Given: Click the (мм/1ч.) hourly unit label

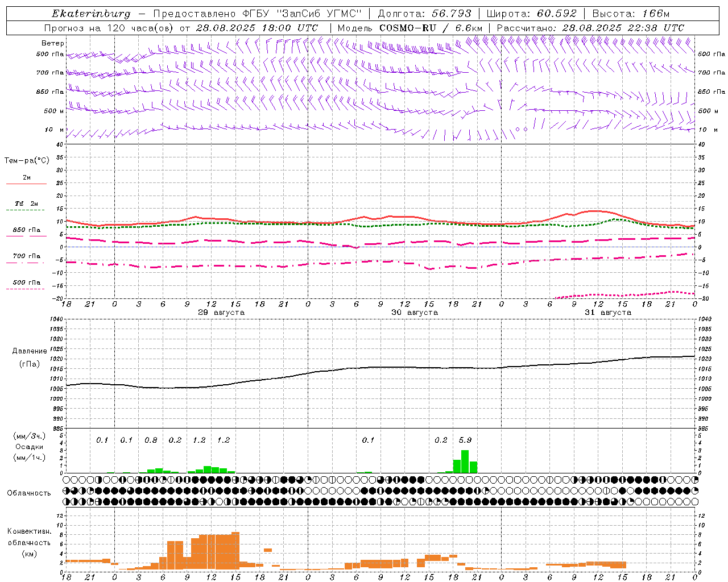Looking at the screenshot, I should tap(30, 458).
